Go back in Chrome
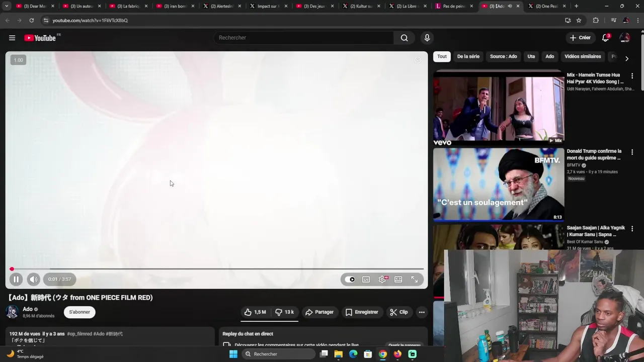This screenshot has height=362, width=644. pos(7,20)
